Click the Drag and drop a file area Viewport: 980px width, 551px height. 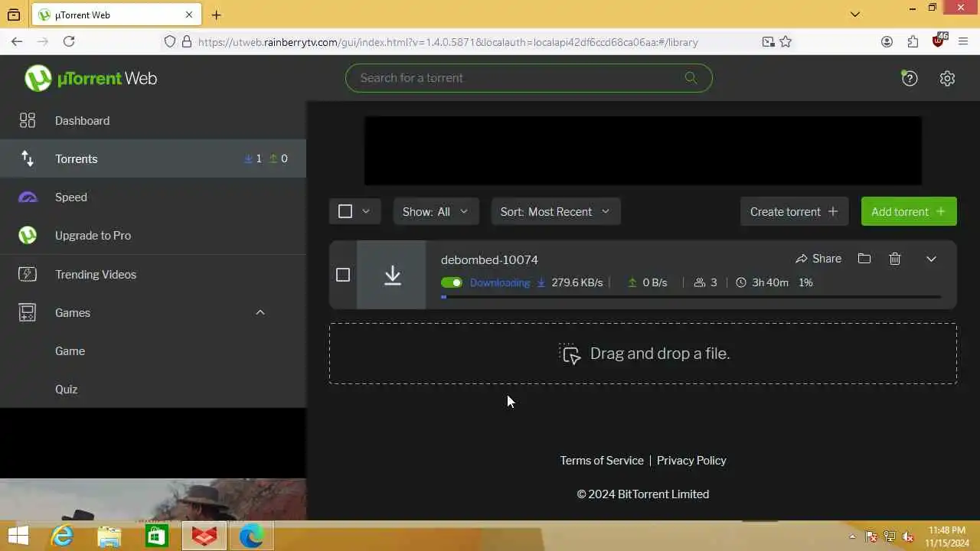pyautogui.click(x=643, y=354)
